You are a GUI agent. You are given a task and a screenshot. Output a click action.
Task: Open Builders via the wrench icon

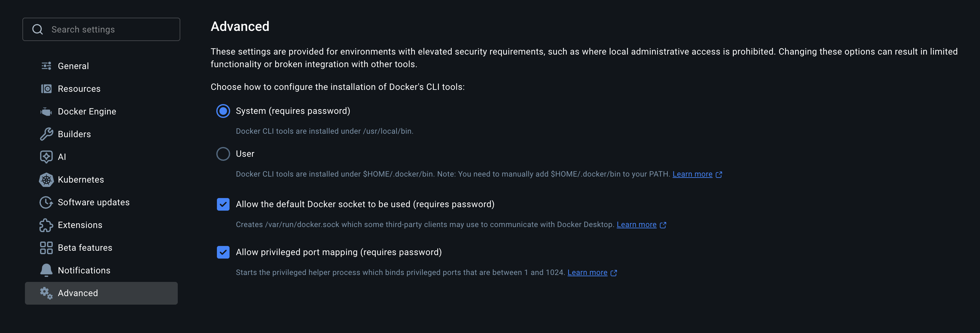pos(46,134)
